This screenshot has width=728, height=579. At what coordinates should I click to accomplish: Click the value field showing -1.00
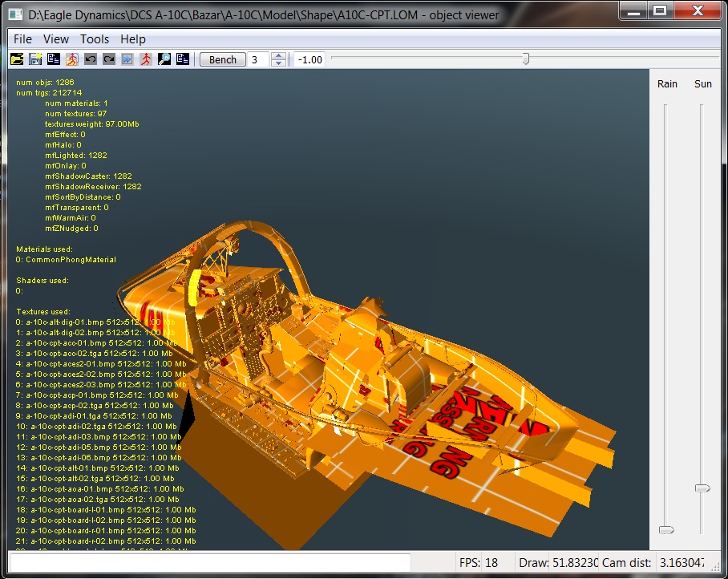[x=309, y=59]
